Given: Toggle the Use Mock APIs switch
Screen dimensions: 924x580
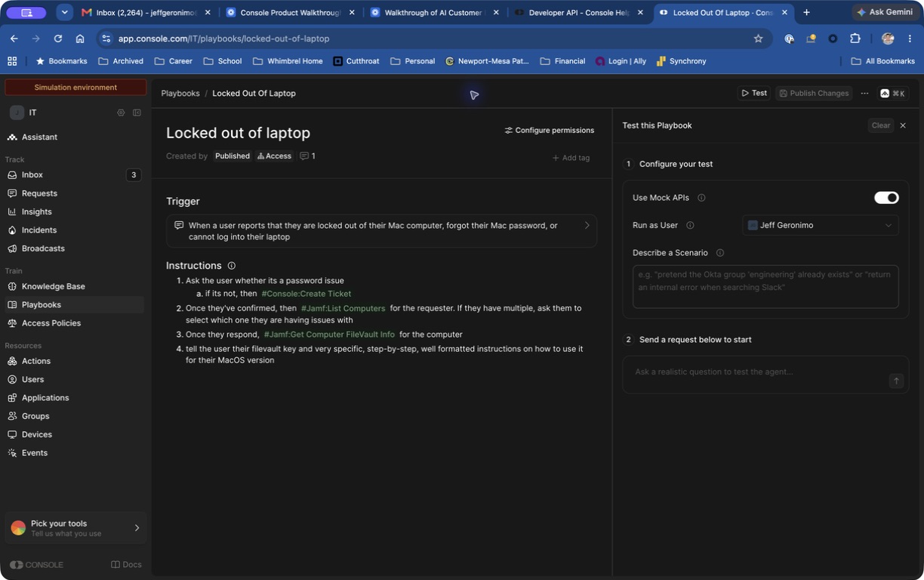Looking at the screenshot, I should click(x=886, y=198).
